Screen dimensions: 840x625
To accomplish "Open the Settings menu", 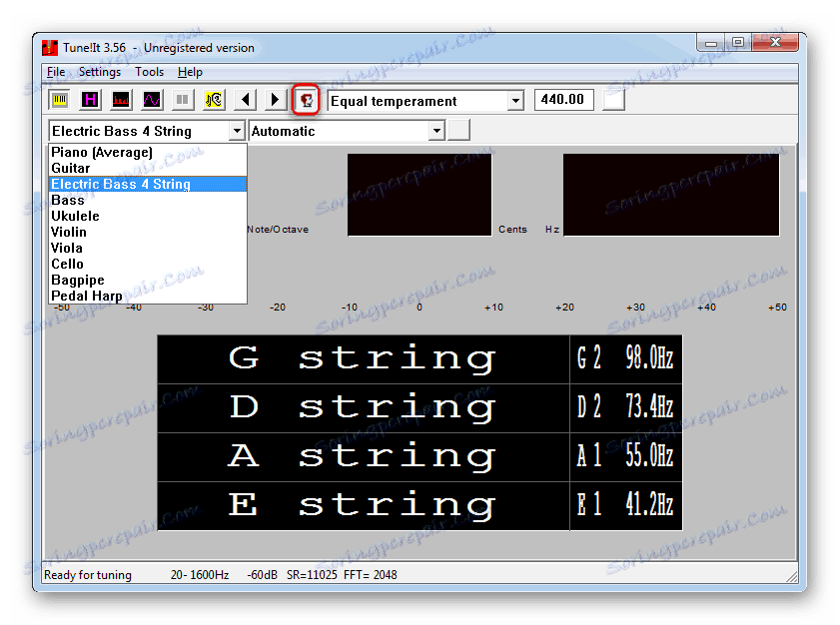I will [x=100, y=72].
